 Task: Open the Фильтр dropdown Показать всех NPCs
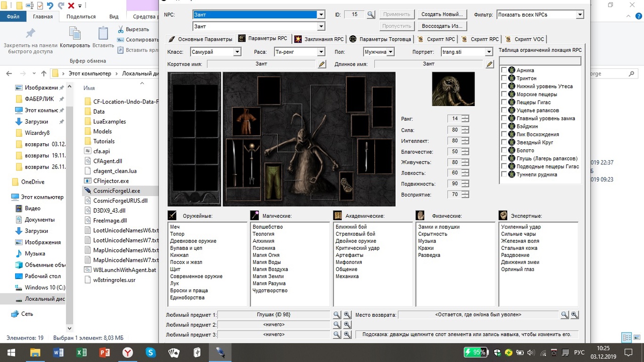(x=580, y=15)
